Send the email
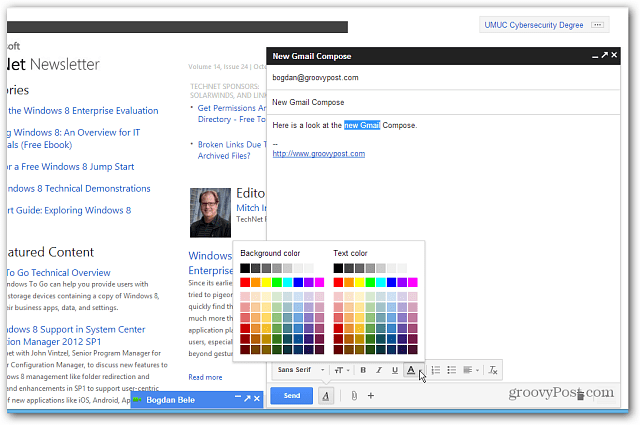Image resolution: width=640 pixels, height=425 pixels. pos(291,396)
